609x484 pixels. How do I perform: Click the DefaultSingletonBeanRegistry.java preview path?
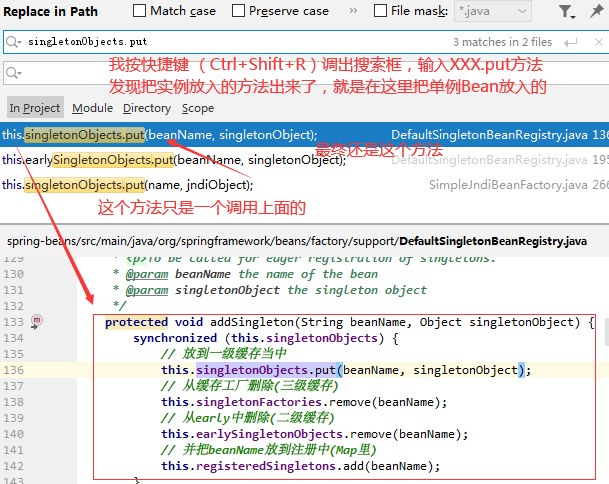[x=297, y=241]
